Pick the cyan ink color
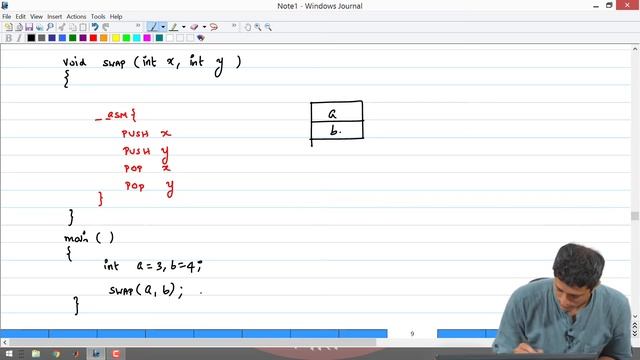Screen dimensions: 640x360 [137, 38]
